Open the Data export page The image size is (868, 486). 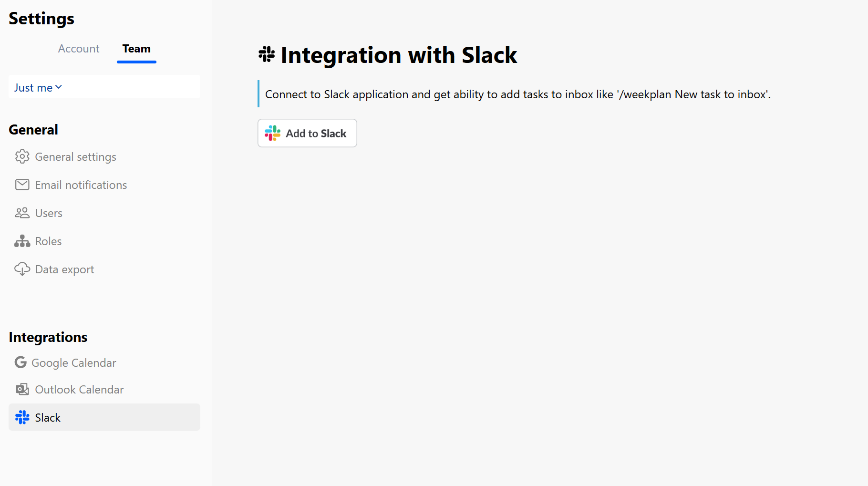[x=64, y=269]
